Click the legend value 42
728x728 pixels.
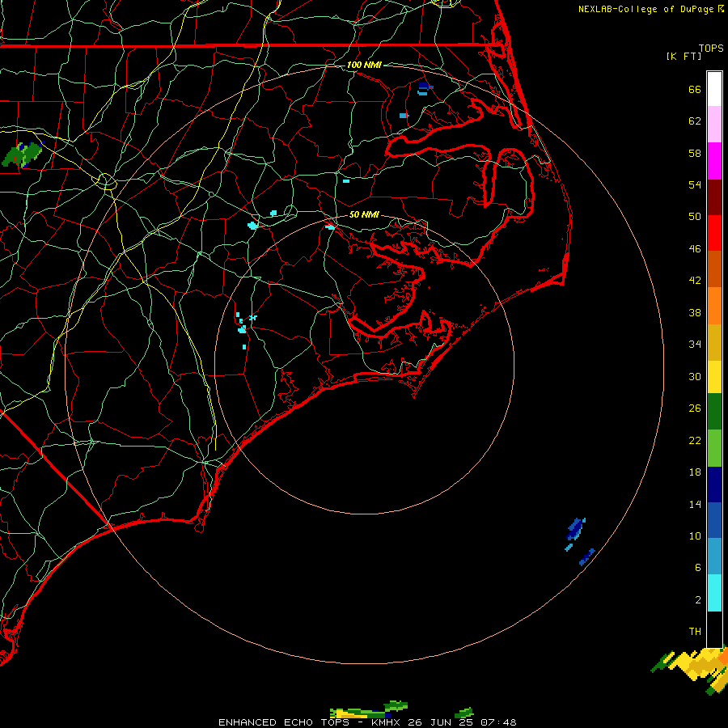[695, 281]
